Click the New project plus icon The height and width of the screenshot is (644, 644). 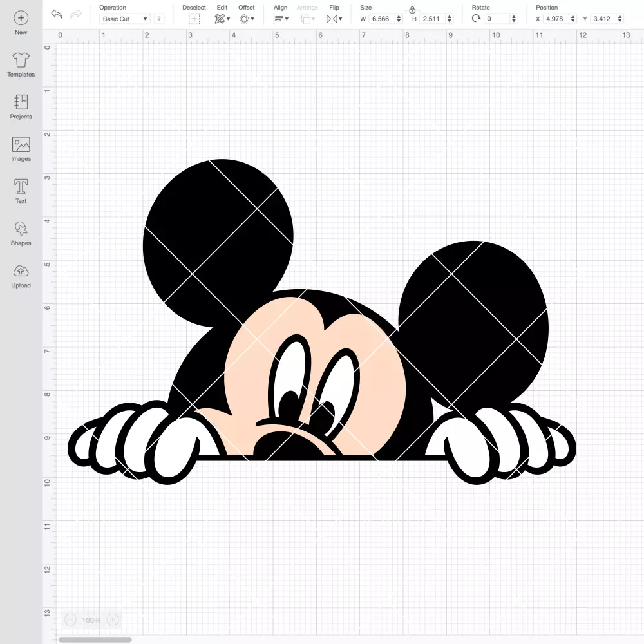pyautogui.click(x=21, y=18)
